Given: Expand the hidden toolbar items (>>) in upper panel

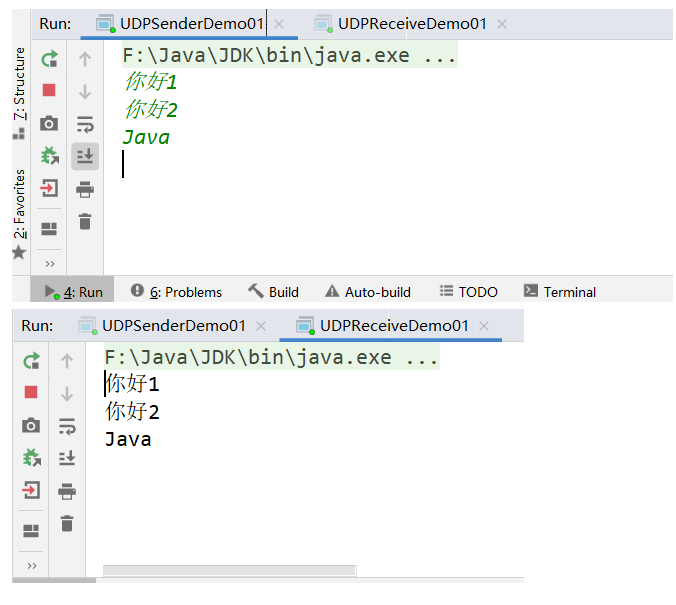Looking at the screenshot, I should tap(49, 263).
